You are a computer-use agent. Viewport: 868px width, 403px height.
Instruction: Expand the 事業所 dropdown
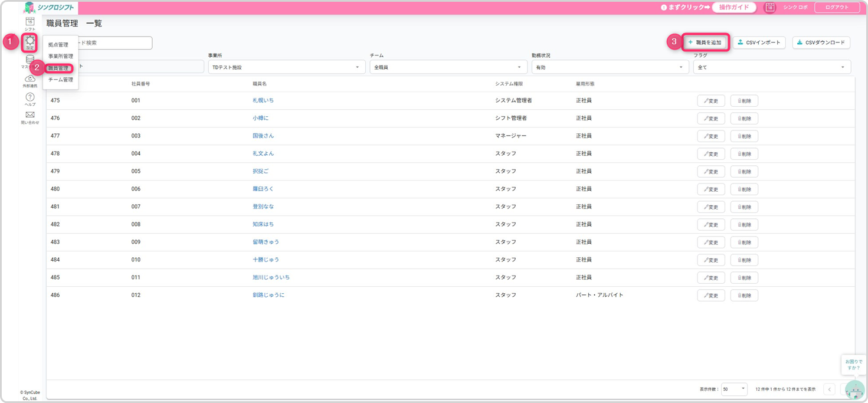click(x=285, y=67)
